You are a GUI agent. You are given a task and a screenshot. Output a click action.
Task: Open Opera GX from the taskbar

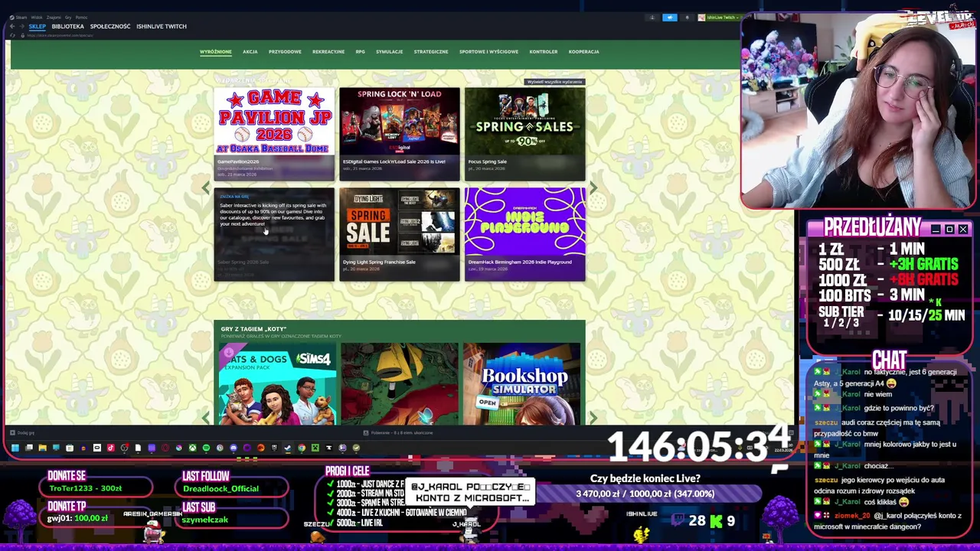(x=165, y=448)
